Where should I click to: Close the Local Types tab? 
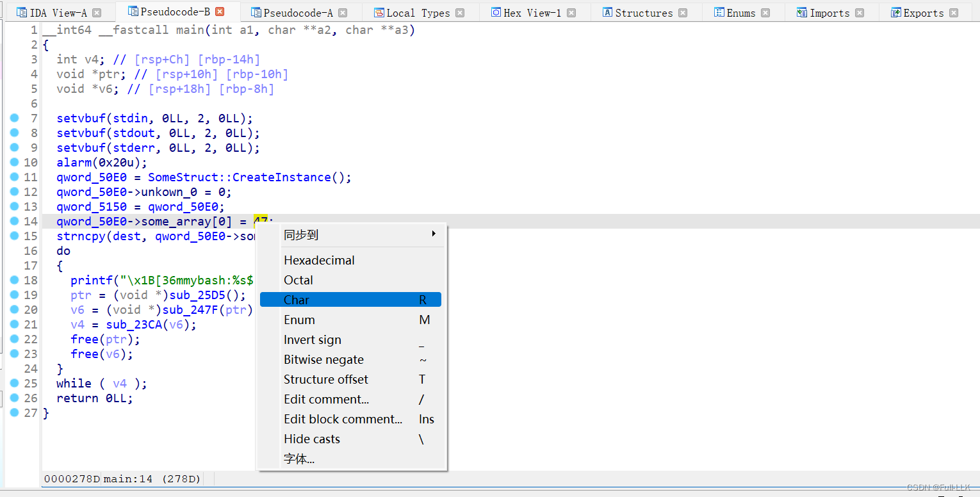click(x=460, y=13)
